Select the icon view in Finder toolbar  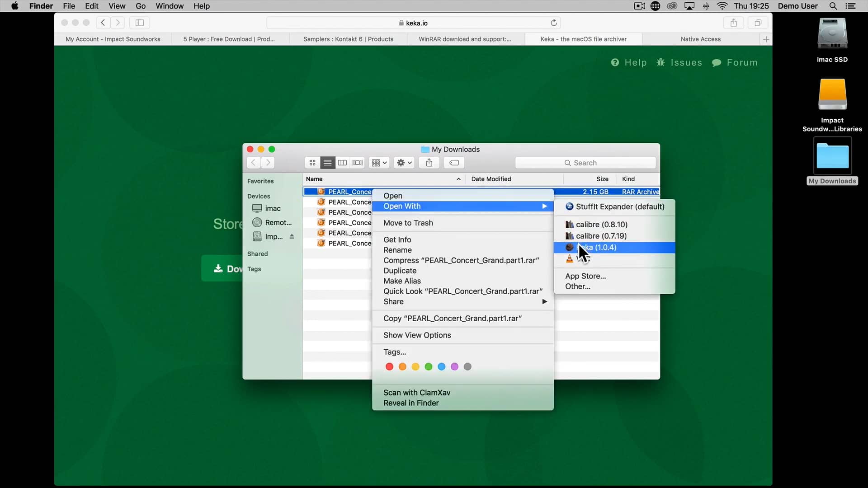click(x=312, y=163)
